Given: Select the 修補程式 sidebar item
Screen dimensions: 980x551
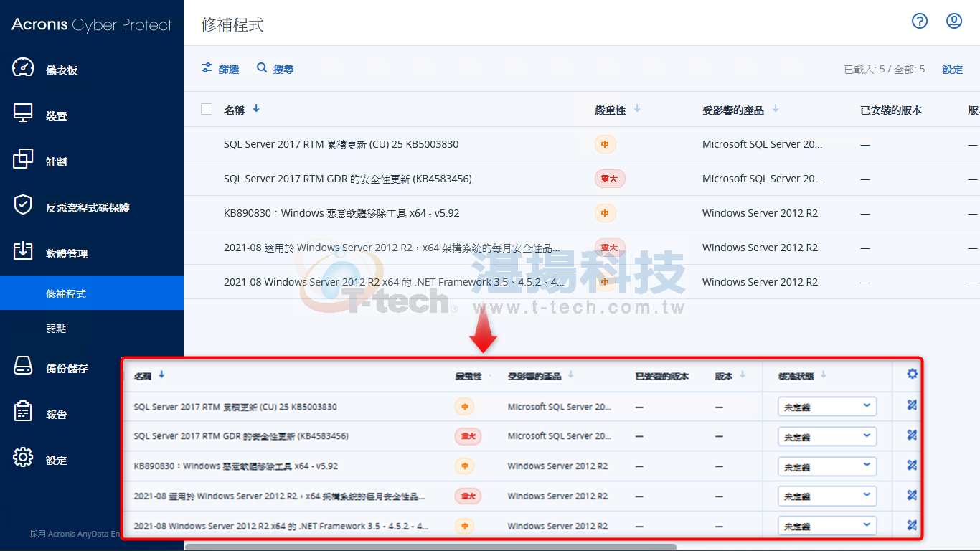Looking at the screenshot, I should point(92,293).
